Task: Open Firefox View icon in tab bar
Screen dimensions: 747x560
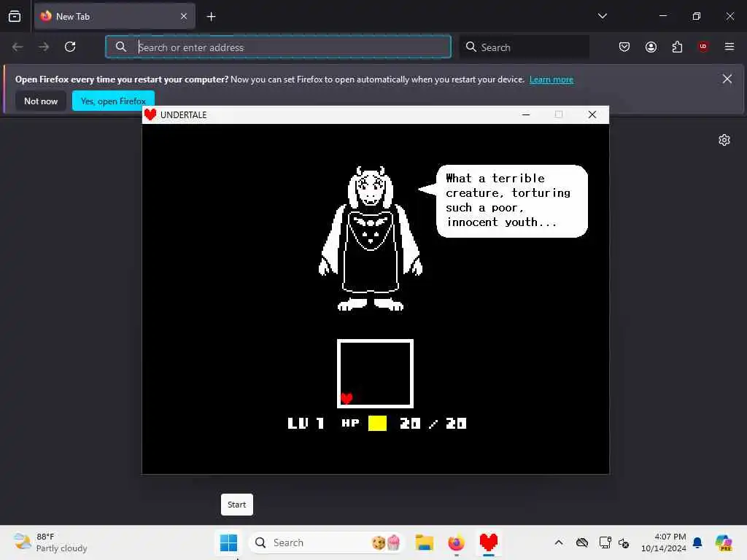Action: 15,16
